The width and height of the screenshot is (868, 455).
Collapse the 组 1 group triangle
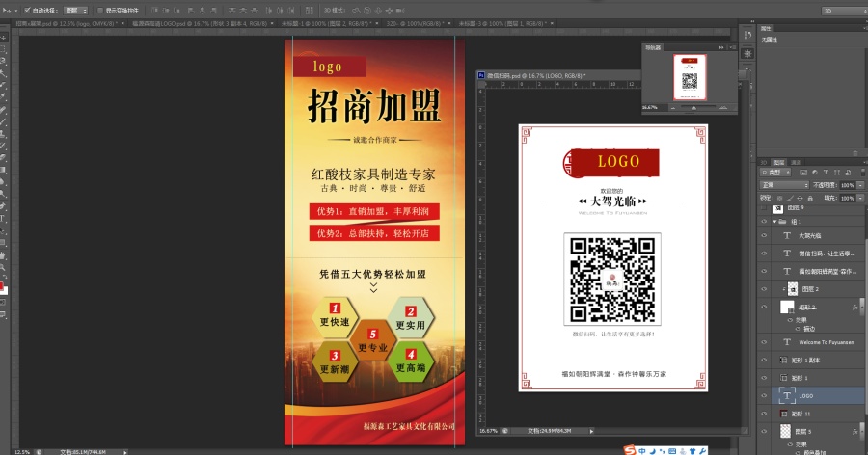tap(774, 222)
